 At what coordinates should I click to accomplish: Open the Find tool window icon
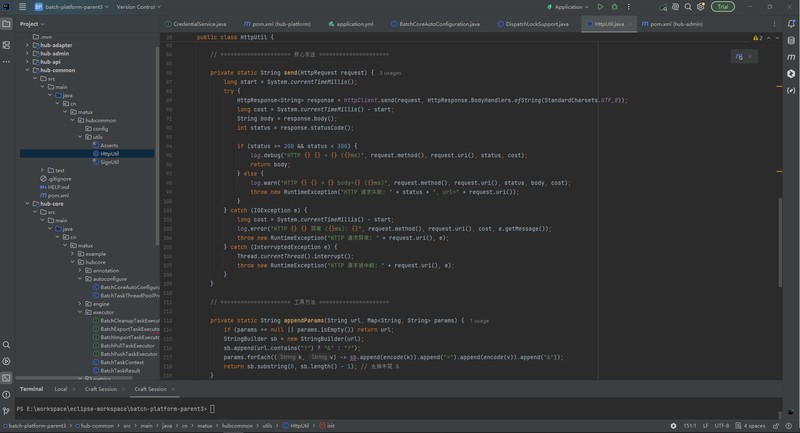[x=6, y=345]
